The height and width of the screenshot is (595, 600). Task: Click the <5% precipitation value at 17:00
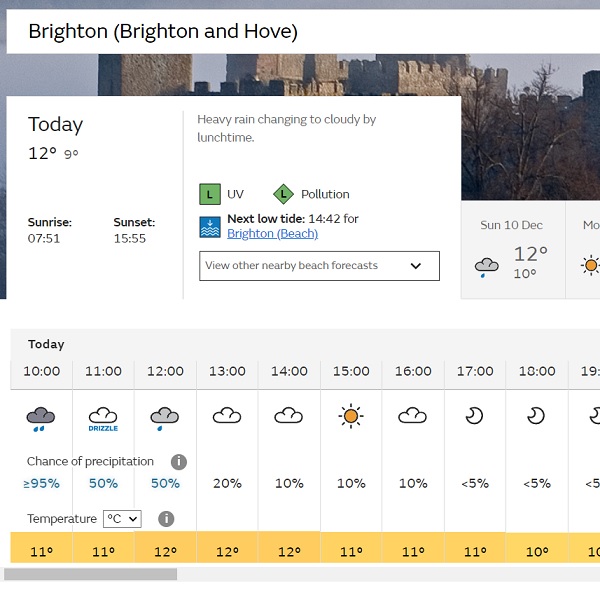click(x=475, y=484)
